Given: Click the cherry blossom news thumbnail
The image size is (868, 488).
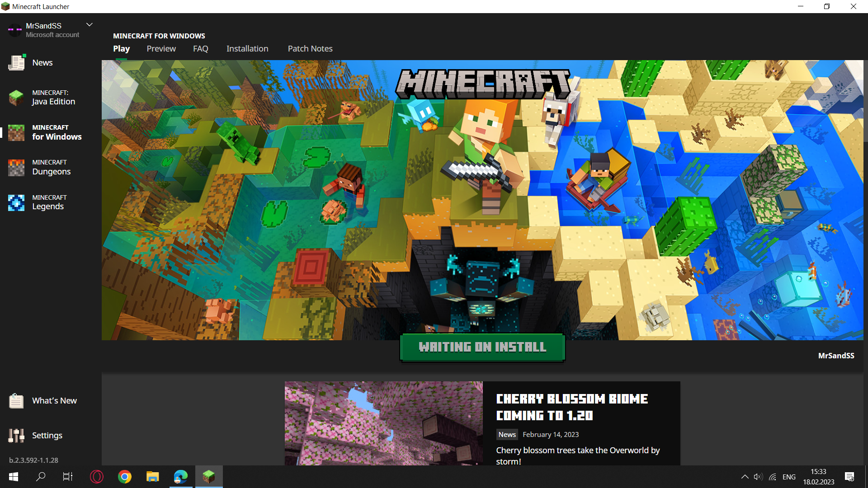Looking at the screenshot, I should 383,423.
